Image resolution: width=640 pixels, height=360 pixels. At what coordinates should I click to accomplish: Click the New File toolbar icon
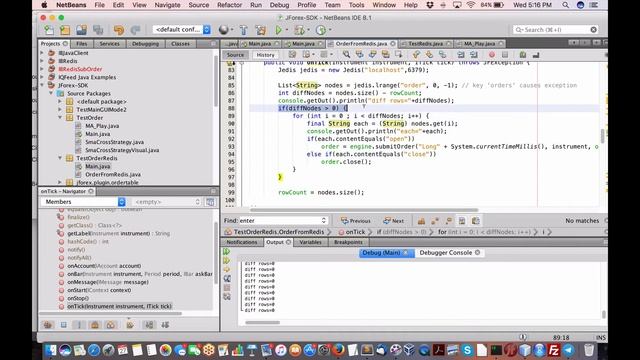[49, 30]
